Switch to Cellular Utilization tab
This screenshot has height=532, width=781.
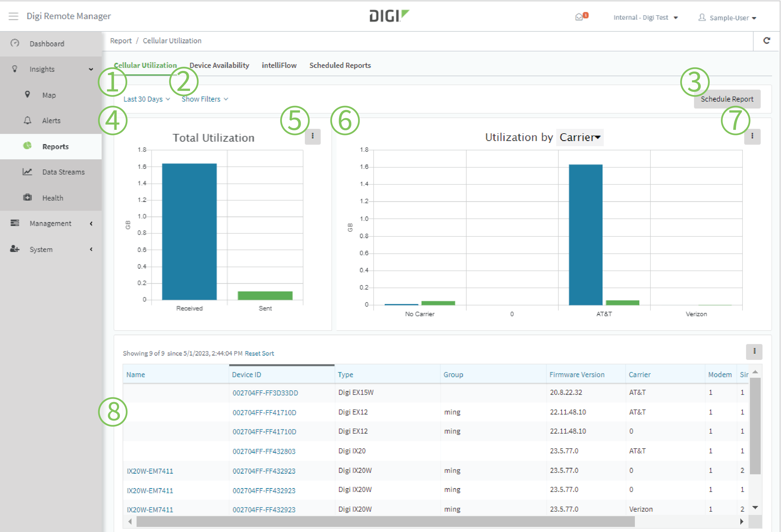tap(145, 65)
